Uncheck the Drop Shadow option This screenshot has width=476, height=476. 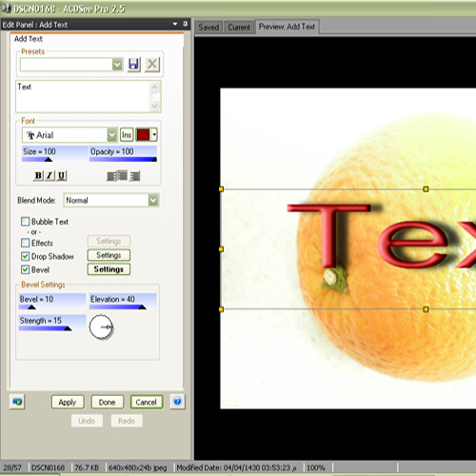pyautogui.click(x=25, y=256)
